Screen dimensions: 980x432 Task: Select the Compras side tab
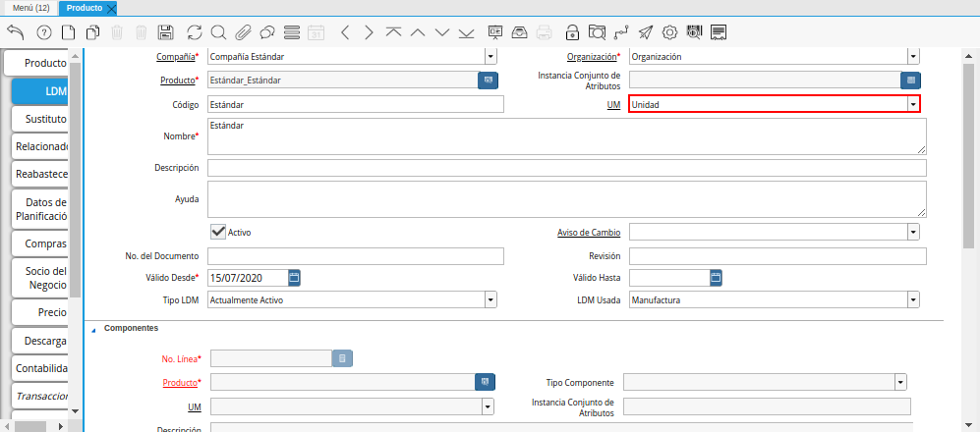45,243
